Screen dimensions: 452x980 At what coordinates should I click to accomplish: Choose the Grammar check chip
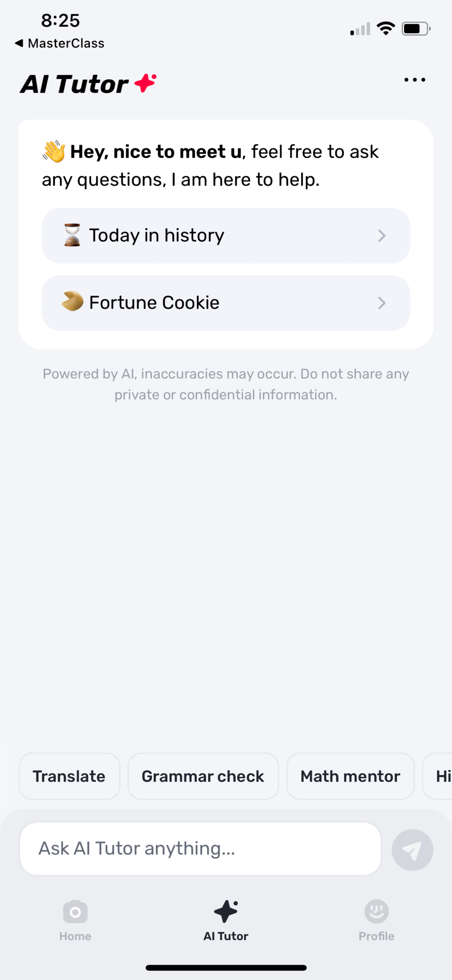point(203,776)
